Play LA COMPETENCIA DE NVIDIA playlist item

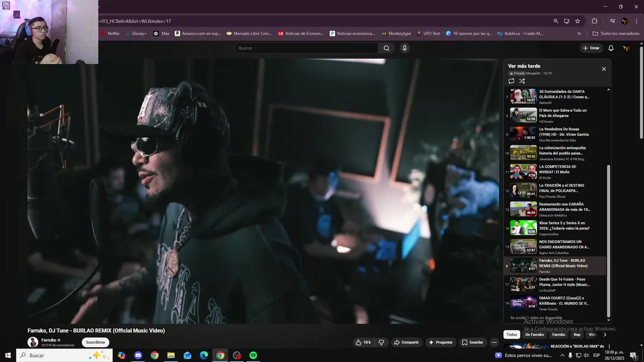click(555, 171)
